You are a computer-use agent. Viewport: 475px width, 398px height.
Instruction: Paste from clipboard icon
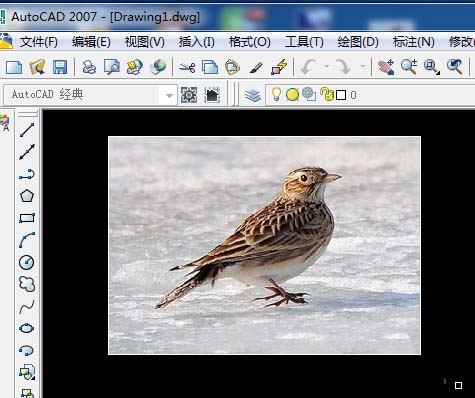click(x=232, y=67)
